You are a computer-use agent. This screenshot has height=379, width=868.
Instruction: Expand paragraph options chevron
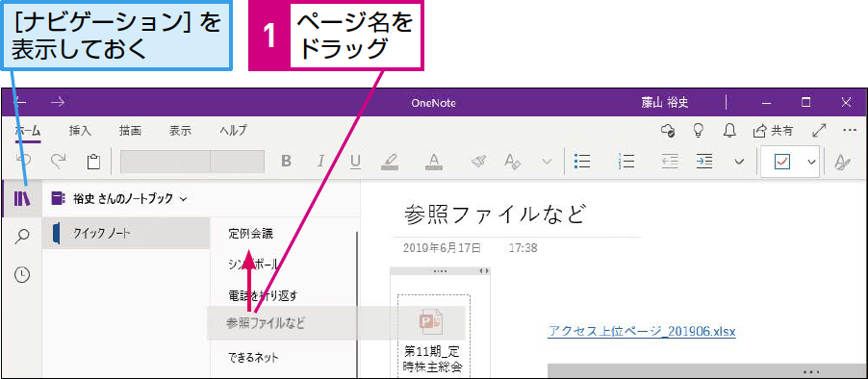coord(739,162)
